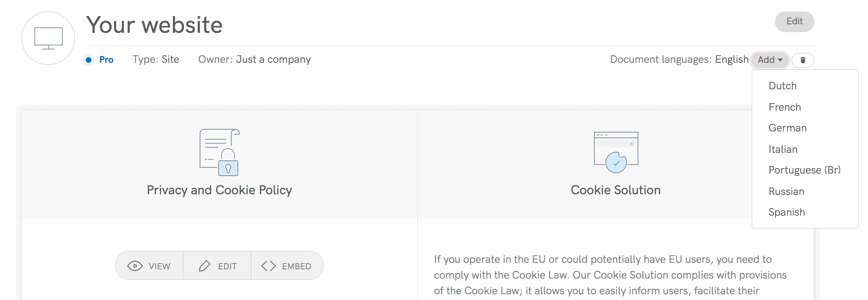Select Portuguese (Br) language option
The width and height of the screenshot is (868, 300).
804,170
